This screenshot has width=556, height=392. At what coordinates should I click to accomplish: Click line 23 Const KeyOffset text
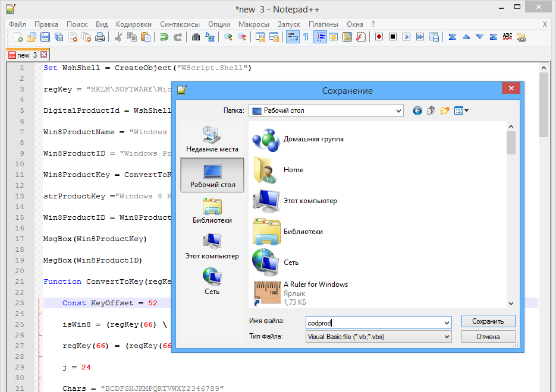[x=109, y=303]
